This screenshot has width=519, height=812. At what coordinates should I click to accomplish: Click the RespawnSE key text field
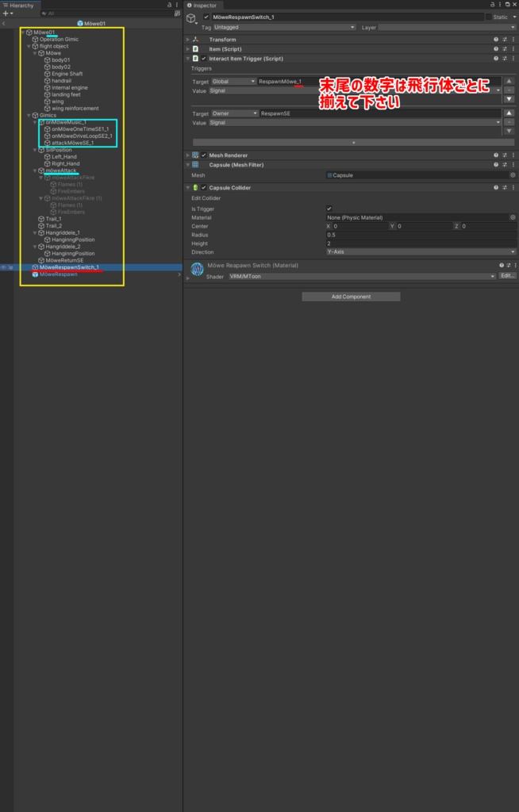380,113
